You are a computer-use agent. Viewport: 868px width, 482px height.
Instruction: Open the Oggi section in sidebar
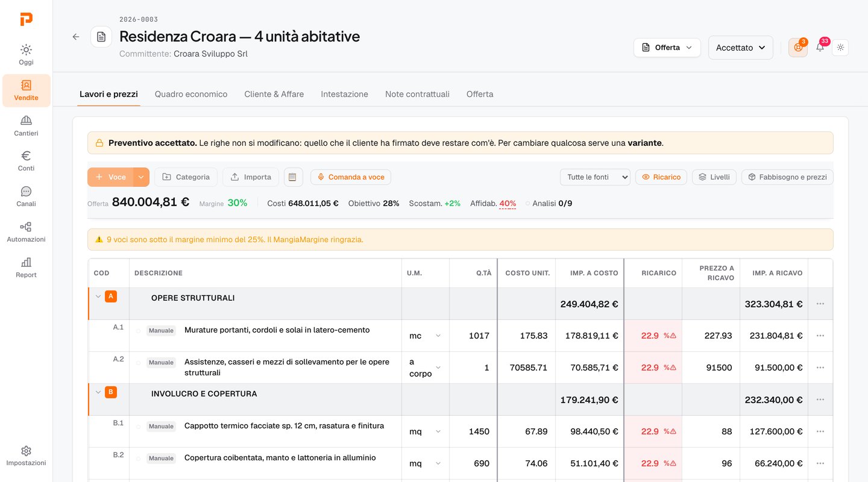[26, 55]
